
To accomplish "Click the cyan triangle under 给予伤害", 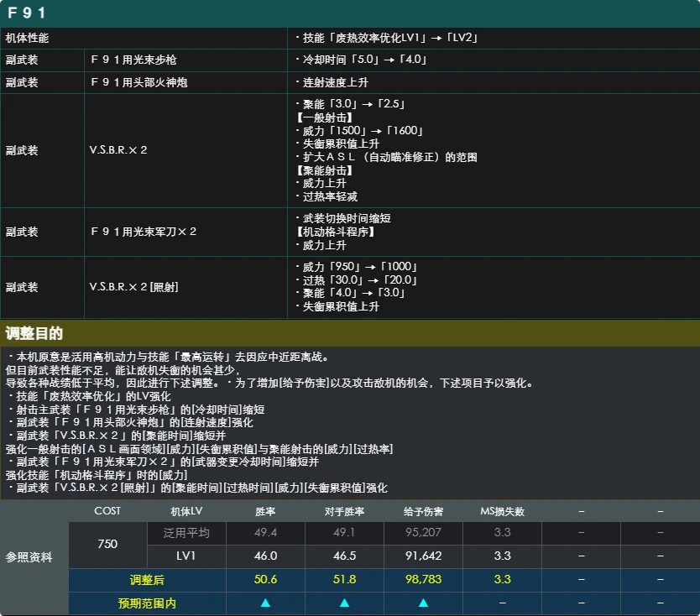I will point(423,603).
